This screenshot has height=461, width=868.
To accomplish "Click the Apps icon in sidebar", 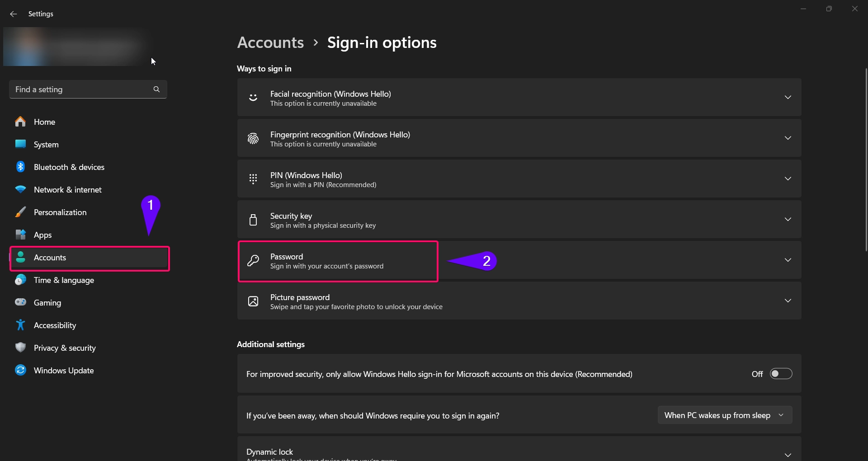I will [20, 235].
